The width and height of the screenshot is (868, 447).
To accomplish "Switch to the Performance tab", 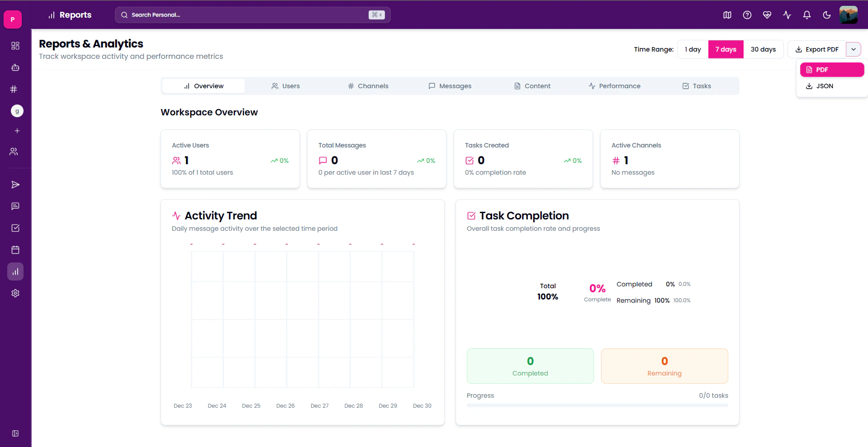I will click(615, 86).
